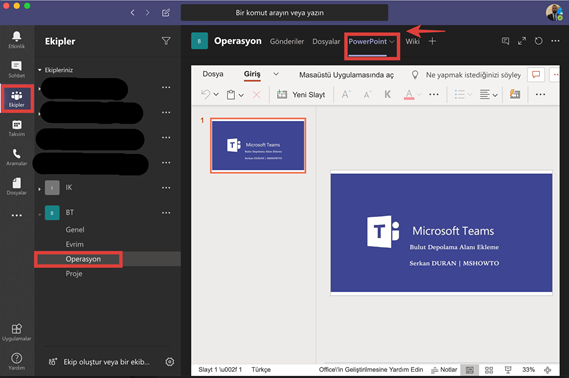569x378 pixels.
Task: Open team management settings gear
Action: click(169, 362)
